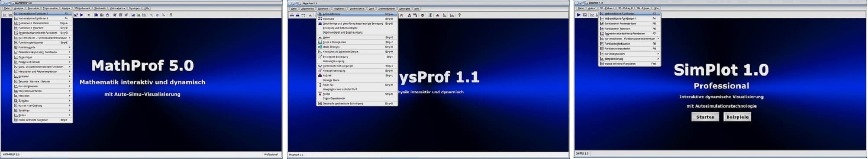Click the Pendel icon in PhysProf menu
Image resolution: width=868 pixels, height=159 pixels.
pyautogui.click(x=320, y=94)
